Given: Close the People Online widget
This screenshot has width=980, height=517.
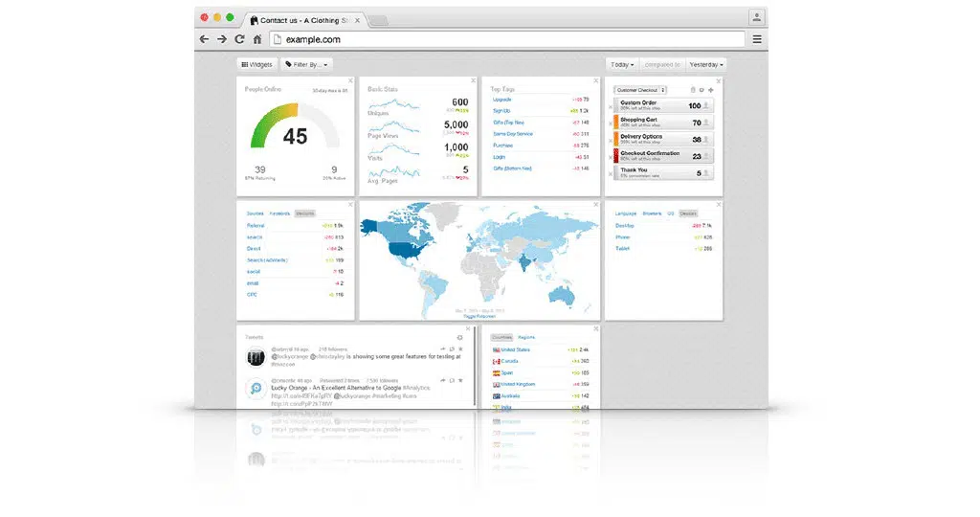Looking at the screenshot, I should pyautogui.click(x=350, y=80).
